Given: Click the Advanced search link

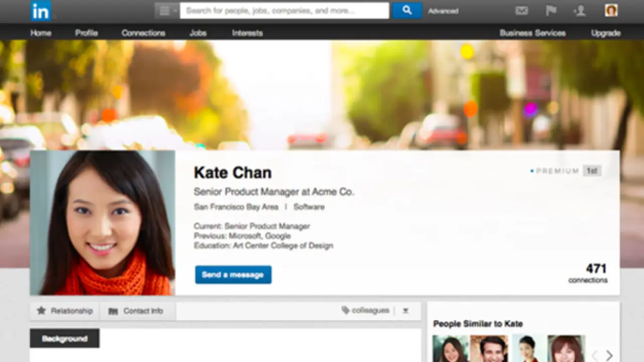Looking at the screenshot, I should pyautogui.click(x=443, y=11).
